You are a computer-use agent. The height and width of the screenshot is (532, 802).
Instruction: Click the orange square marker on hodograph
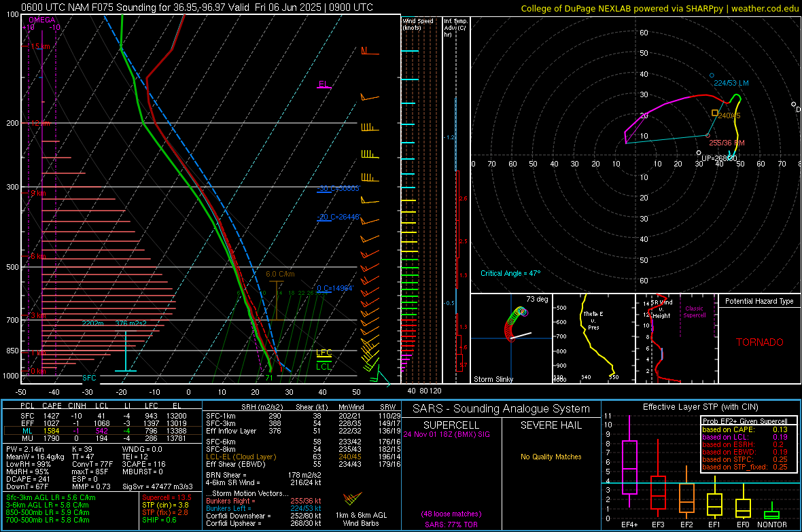pyautogui.click(x=715, y=113)
